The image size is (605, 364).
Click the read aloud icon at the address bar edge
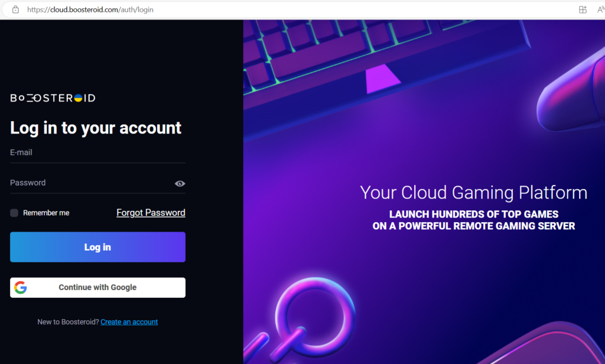point(601,9)
